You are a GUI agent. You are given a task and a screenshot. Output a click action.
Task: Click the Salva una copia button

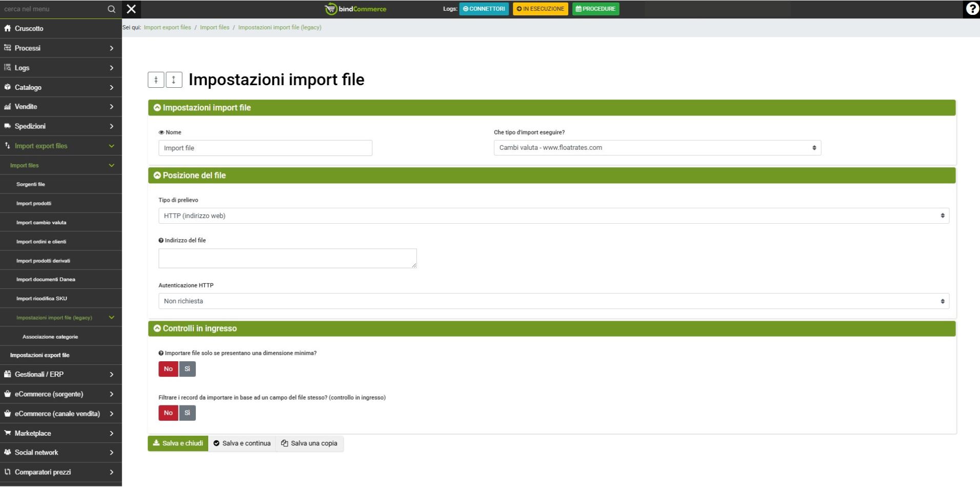[309, 443]
